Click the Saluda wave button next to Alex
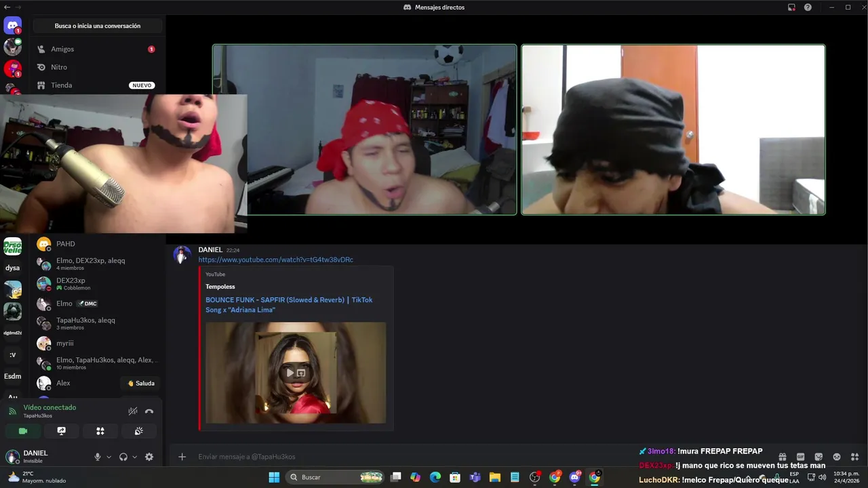 [140, 383]
